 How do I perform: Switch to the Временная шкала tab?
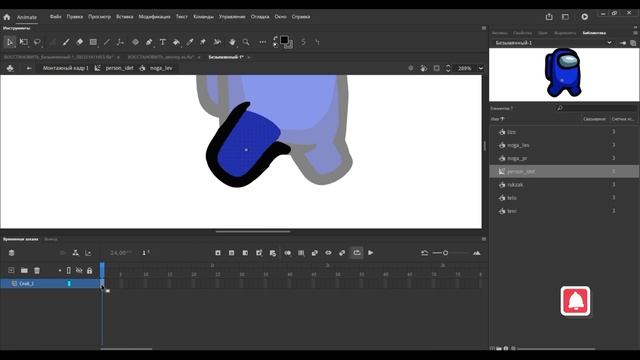(20, 239)
